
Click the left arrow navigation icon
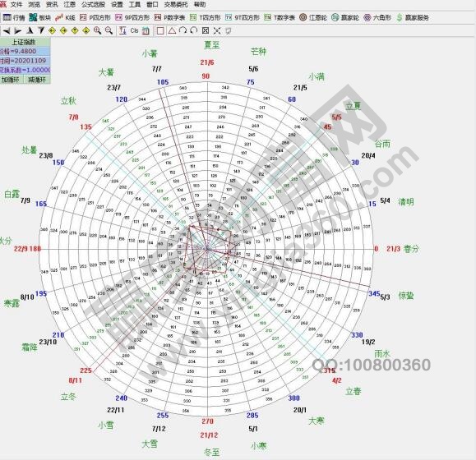tap(7, 30)
